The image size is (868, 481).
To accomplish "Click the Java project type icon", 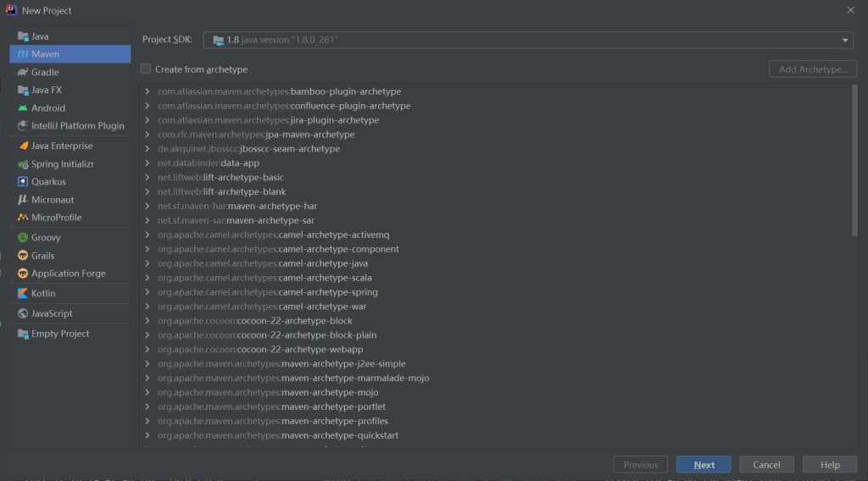I will point(23,36).
